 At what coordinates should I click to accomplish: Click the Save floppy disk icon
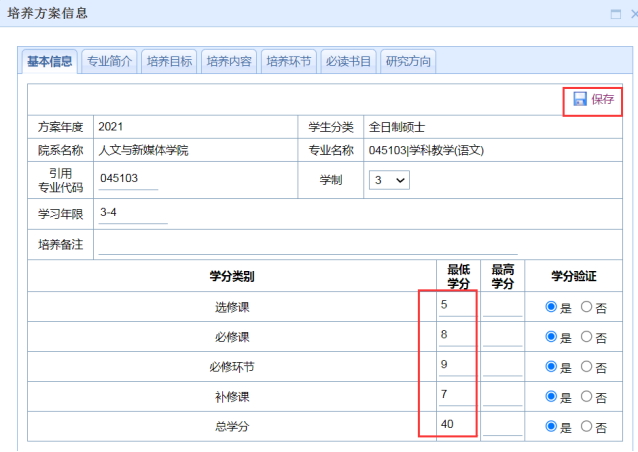point(580,99)
